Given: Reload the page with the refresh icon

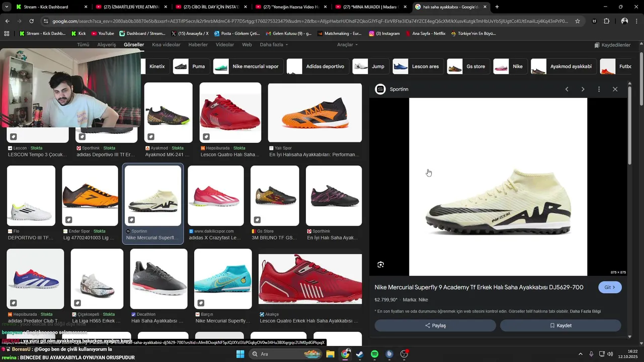Looking at the screenshot, I should click(31, 21).
